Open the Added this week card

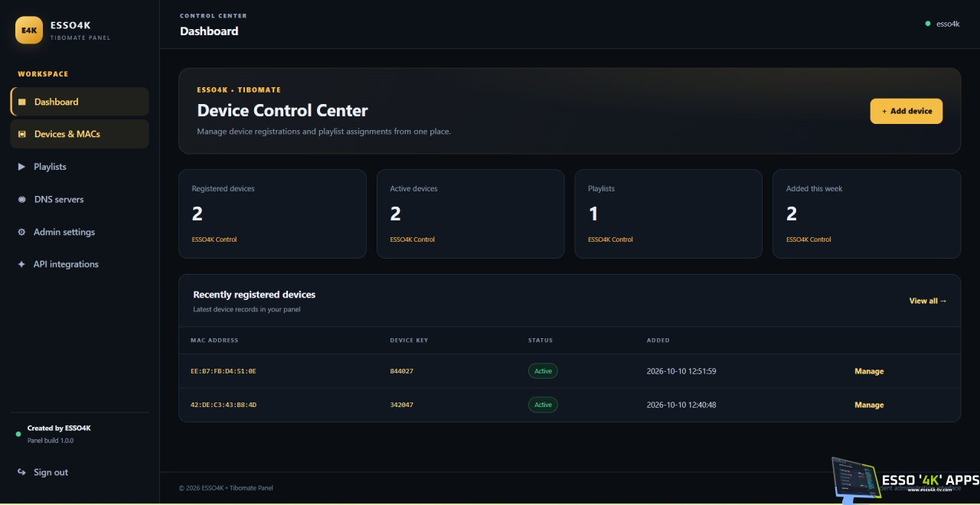click(x=867, y=213)
